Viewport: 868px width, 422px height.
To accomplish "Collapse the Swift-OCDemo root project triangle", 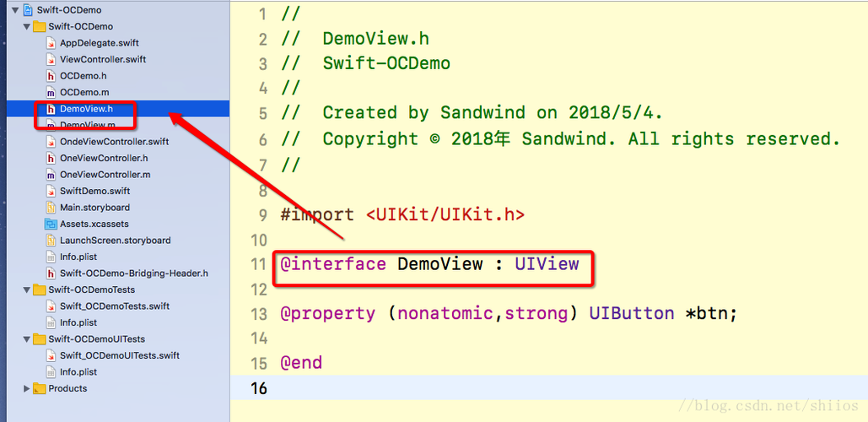I will coord(15,10).
